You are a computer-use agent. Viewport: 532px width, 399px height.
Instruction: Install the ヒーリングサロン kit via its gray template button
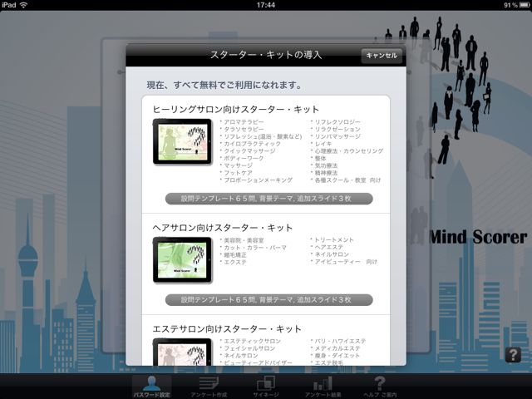click(269, 199)
